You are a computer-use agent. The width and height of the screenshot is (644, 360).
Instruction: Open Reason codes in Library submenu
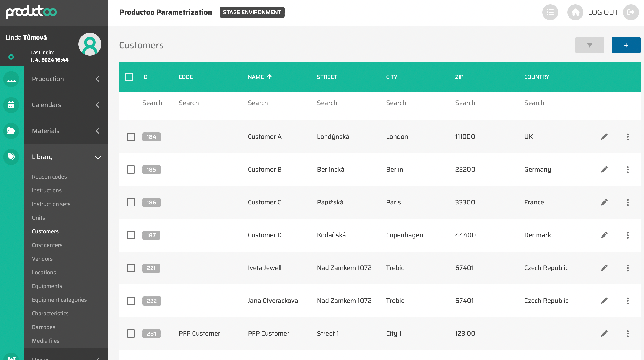(x=49, y=177)
